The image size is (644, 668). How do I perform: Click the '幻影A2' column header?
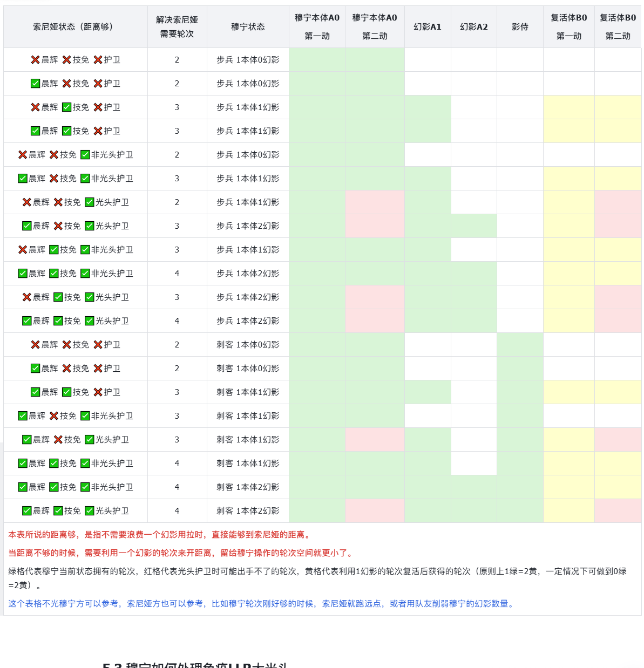pyautogui.click(x=474, y=27)
